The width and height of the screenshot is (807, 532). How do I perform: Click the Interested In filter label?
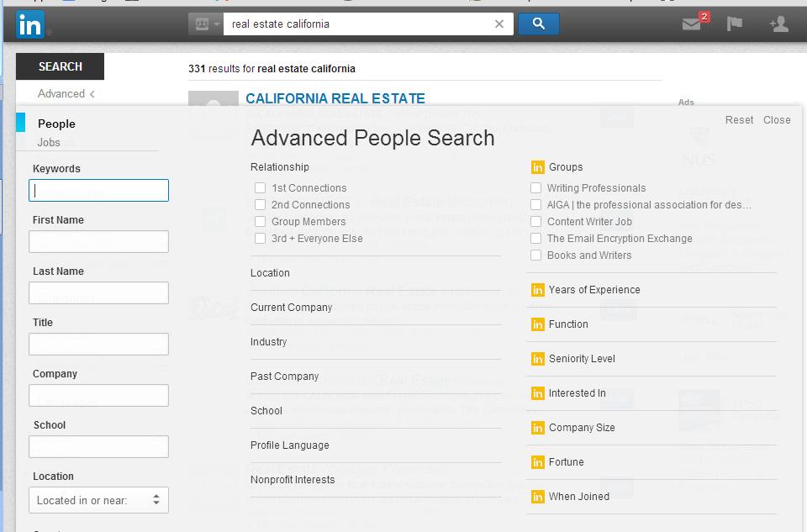(x=577, y=393)
